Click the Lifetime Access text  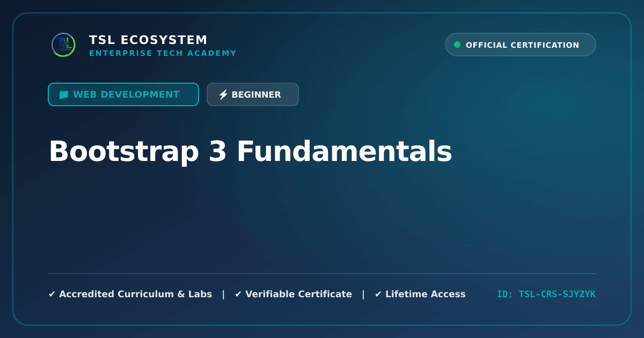click(x=426, y=294)
